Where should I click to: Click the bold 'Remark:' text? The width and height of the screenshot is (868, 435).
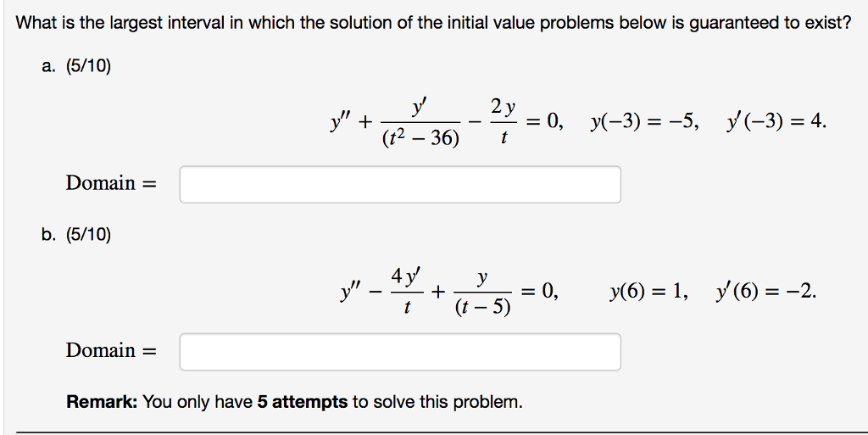(102, 401)
